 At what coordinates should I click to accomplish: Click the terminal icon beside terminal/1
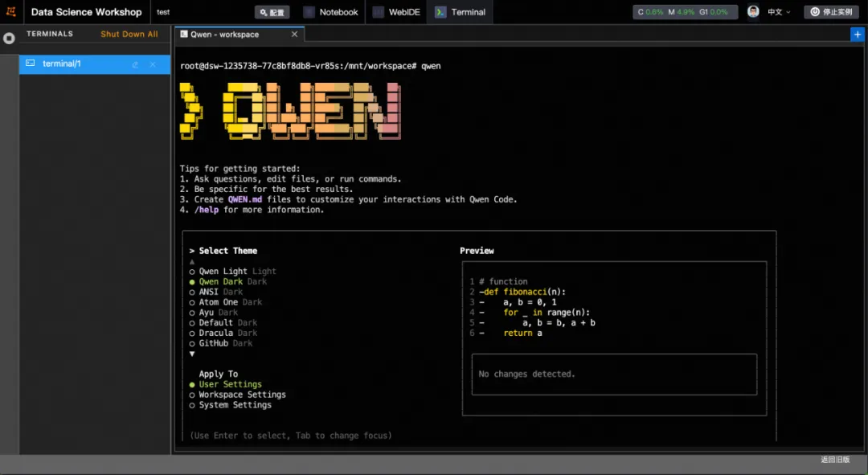31,63
